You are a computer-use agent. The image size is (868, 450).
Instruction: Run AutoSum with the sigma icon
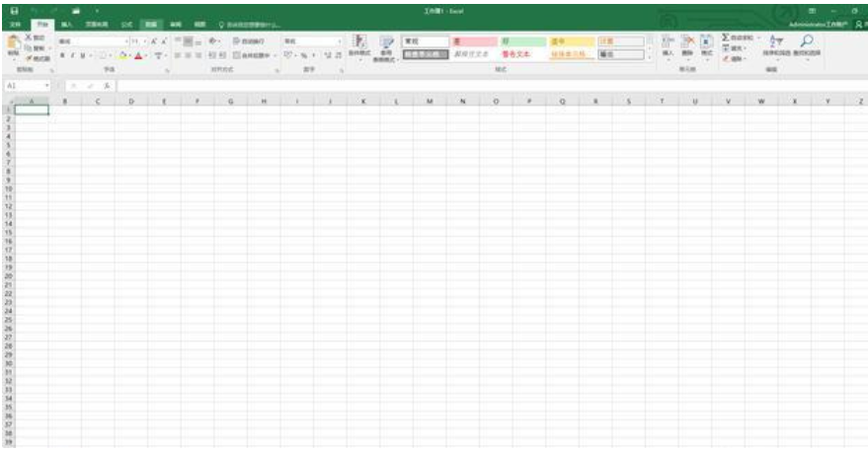(726, 37)
